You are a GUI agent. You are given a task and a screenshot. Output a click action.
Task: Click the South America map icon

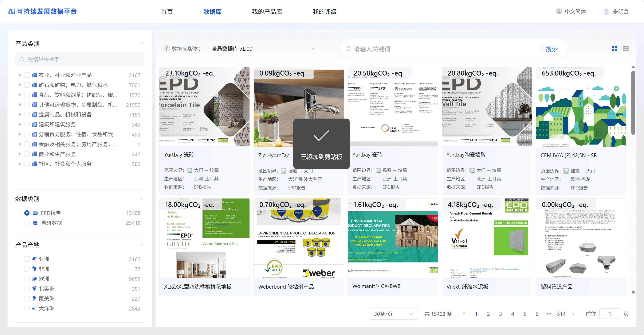coord(34,299)
